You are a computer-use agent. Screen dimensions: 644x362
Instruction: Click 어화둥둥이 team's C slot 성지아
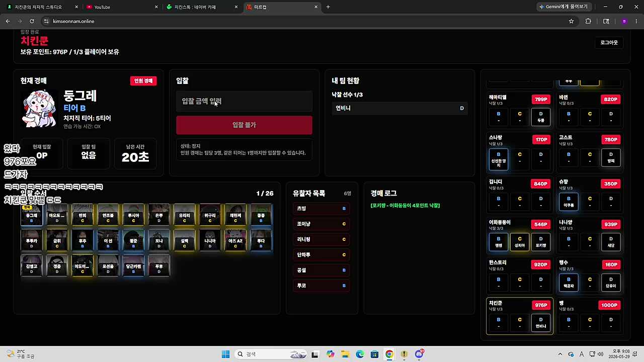click(x=520, y=242)
